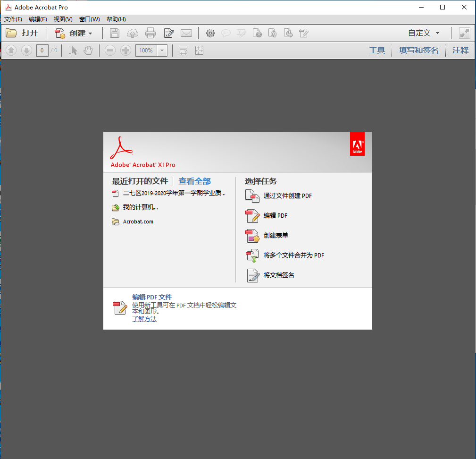Click the Edit PDF (编辑 PDF) task icon
The width and height of the screenshot is (476, 459).
(252, 216)
